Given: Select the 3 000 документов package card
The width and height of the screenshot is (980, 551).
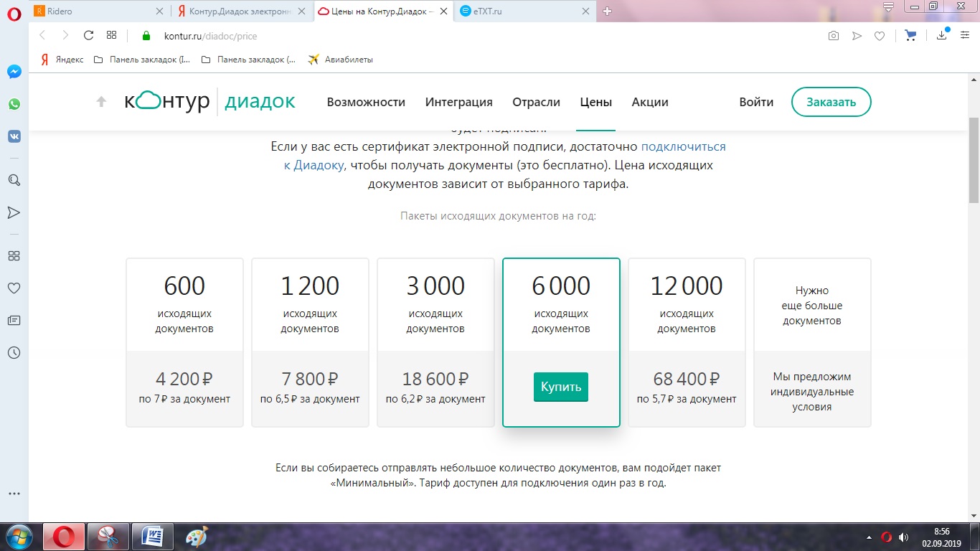Looking at the screenshot, I should click(x=435, y=342).
